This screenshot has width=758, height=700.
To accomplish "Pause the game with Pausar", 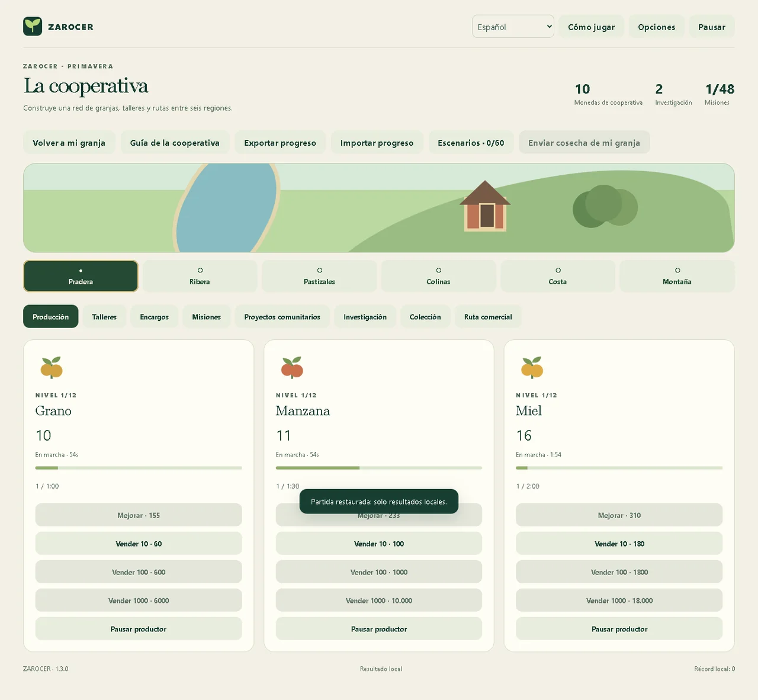I will point(712,27).
